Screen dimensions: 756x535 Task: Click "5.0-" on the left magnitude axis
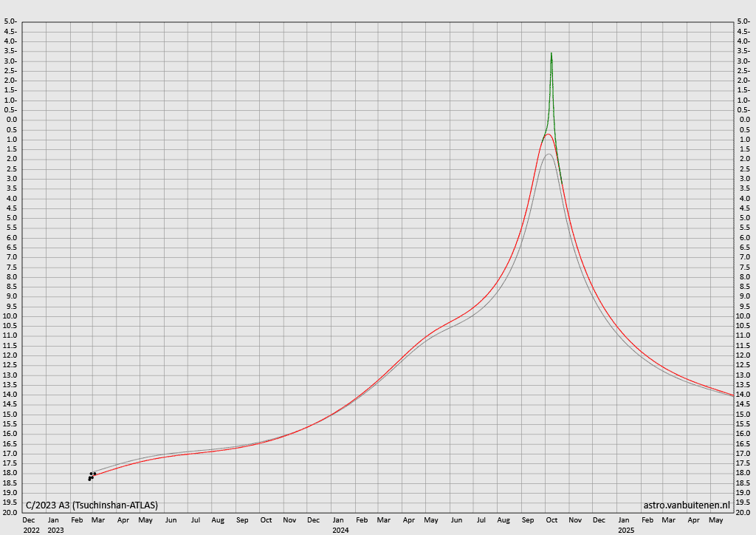10,21
